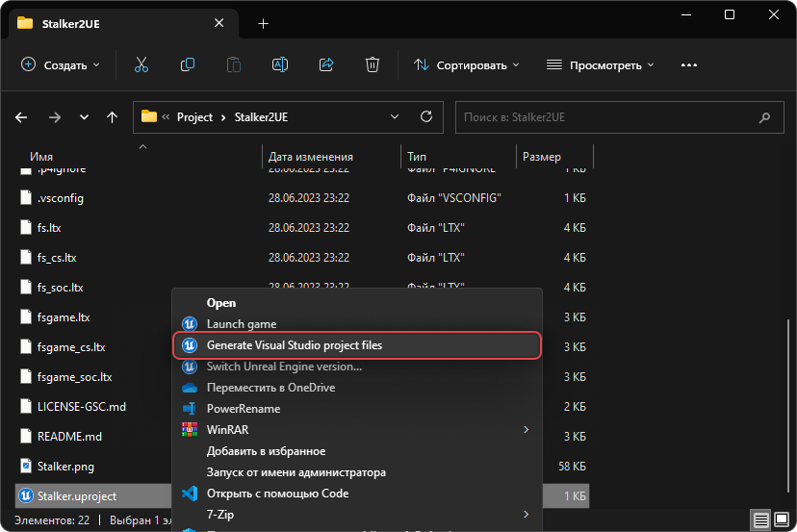Click the vertical scrollbar of file list
The height and width of the screenshot is (532, 797).
(787, 404)
